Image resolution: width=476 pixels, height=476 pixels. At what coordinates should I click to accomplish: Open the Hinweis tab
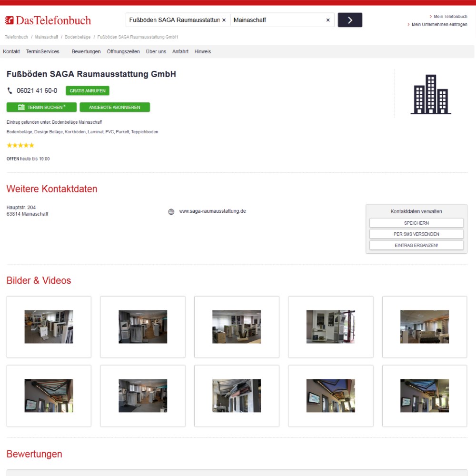[203, 51]
